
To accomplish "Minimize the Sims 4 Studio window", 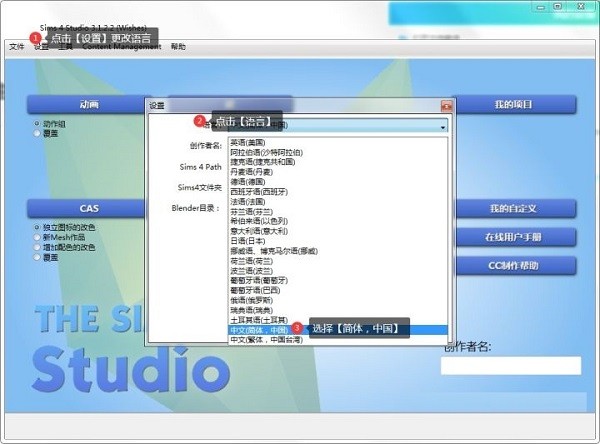I will click(x=541, y=7).
